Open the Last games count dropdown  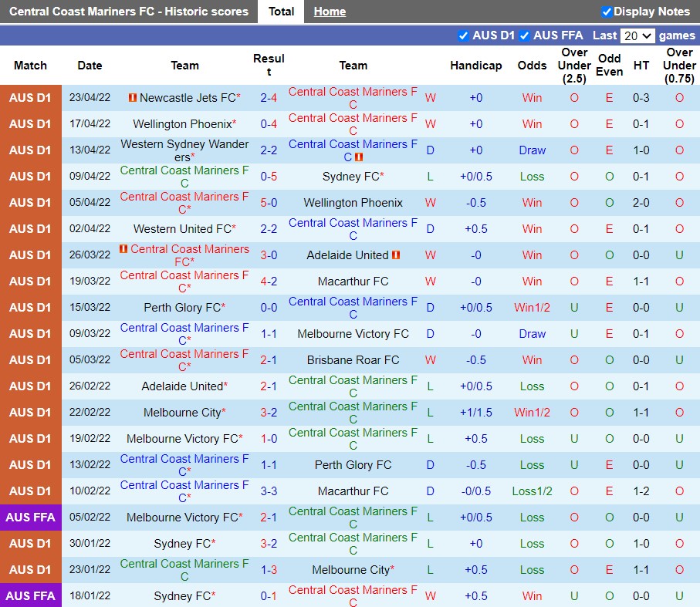(637, 35)
